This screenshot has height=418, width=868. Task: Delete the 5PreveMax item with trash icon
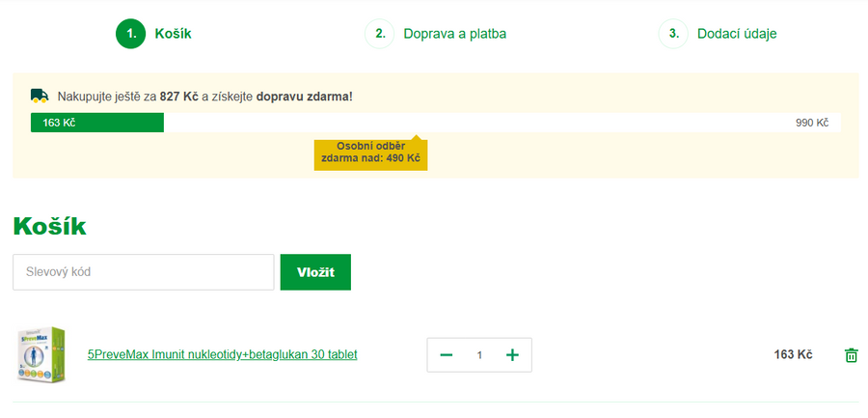click(851, 355)
